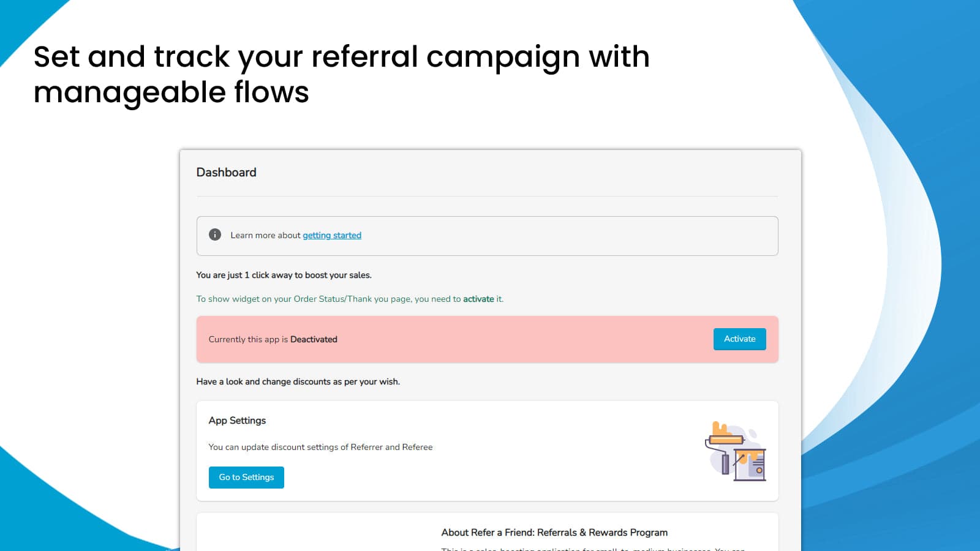The width and height of the screenshot is (980, 551).
Task: Click the "boost your sales" message text
Action: pos(284,275)
